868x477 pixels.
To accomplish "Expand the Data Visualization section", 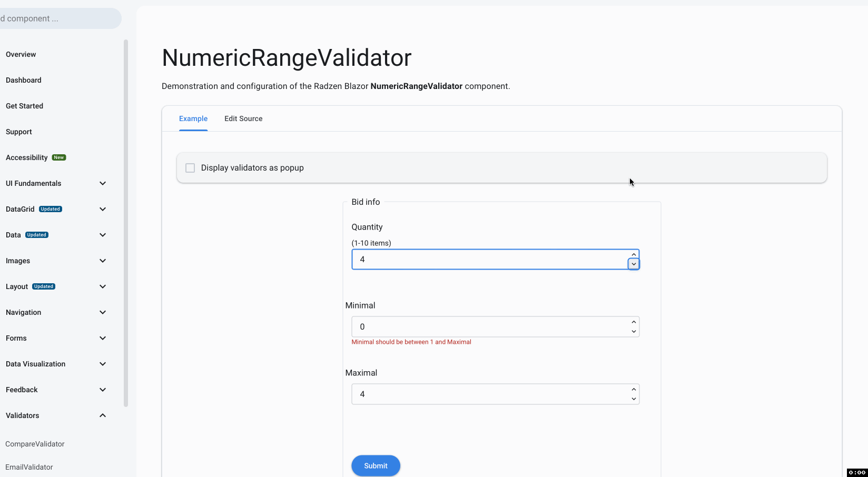I will [103, 364].
